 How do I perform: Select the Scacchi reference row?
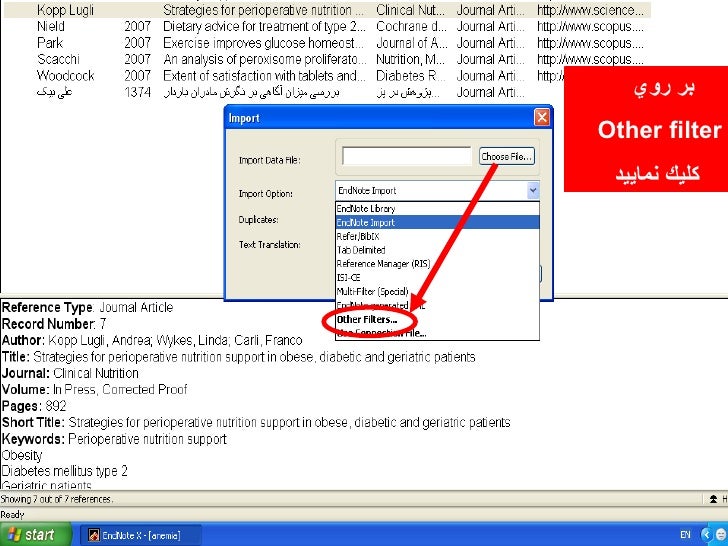(327, 59)
